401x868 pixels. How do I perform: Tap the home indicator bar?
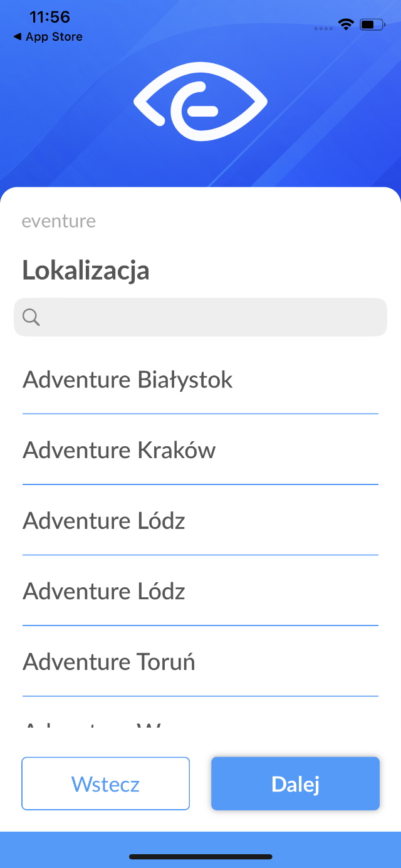[200, 856]
